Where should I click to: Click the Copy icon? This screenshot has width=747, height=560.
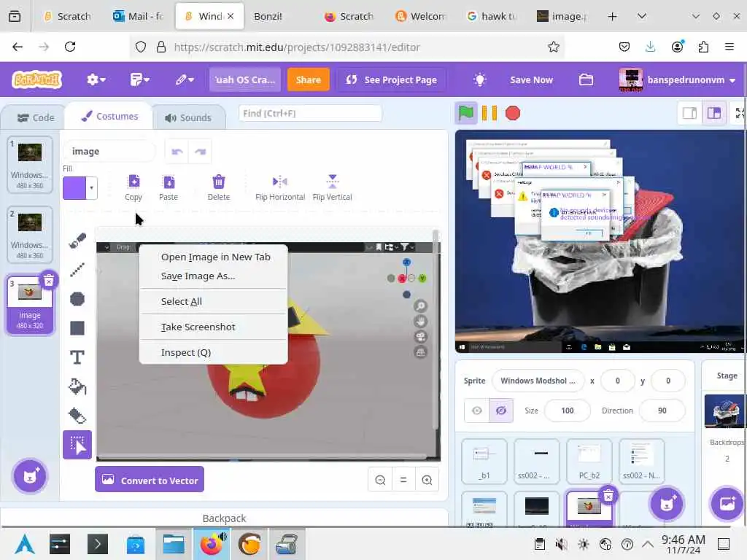(133, 187)
